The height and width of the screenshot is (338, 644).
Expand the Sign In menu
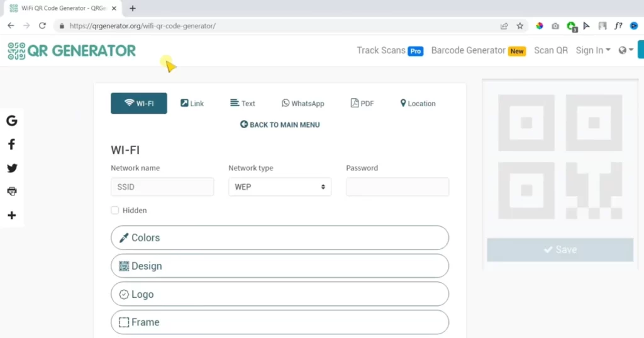click(x=592, y=50)
